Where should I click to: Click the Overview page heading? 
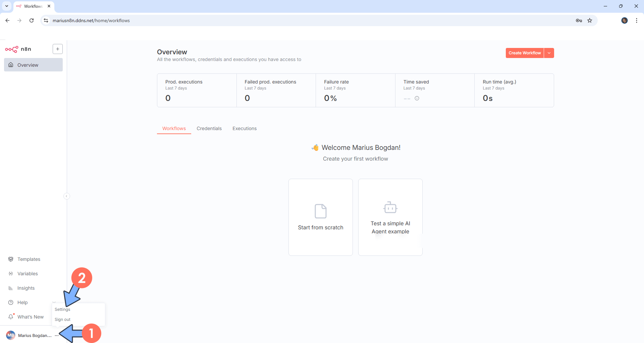coord(172,52)
